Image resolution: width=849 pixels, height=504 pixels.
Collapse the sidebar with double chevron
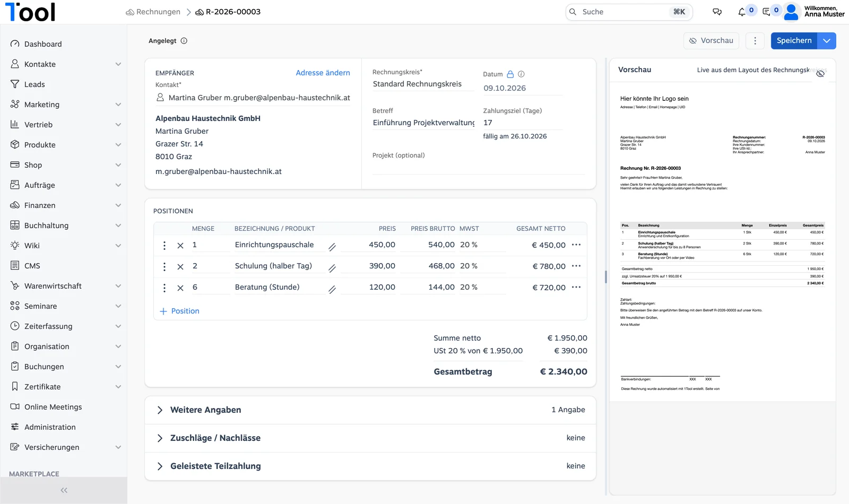point(64,490)
